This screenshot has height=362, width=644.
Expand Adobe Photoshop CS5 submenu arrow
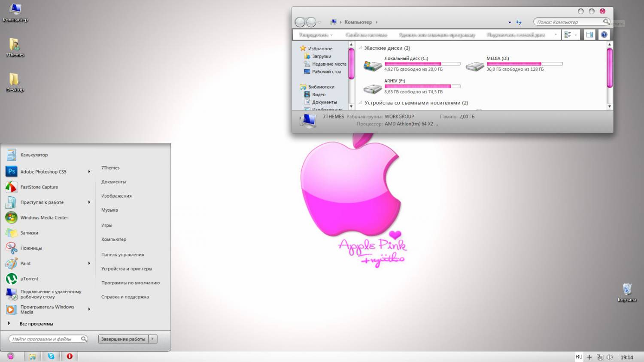point(89,172)
